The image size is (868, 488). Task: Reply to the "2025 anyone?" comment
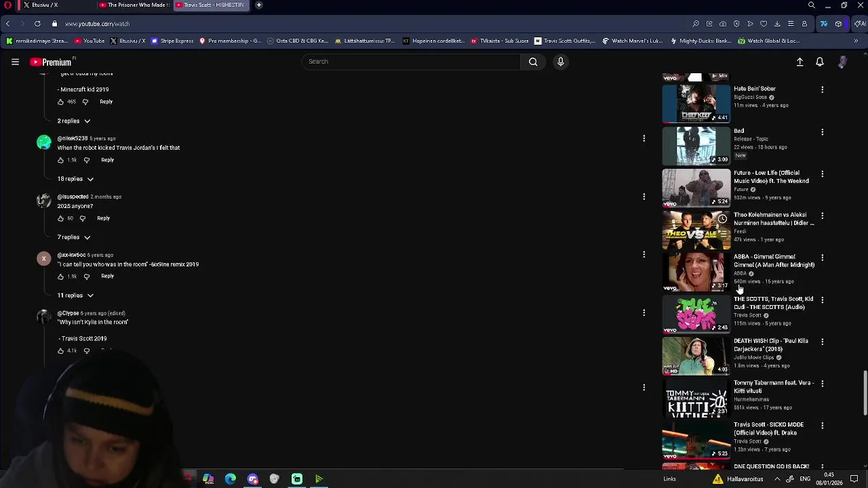point(104,218)
